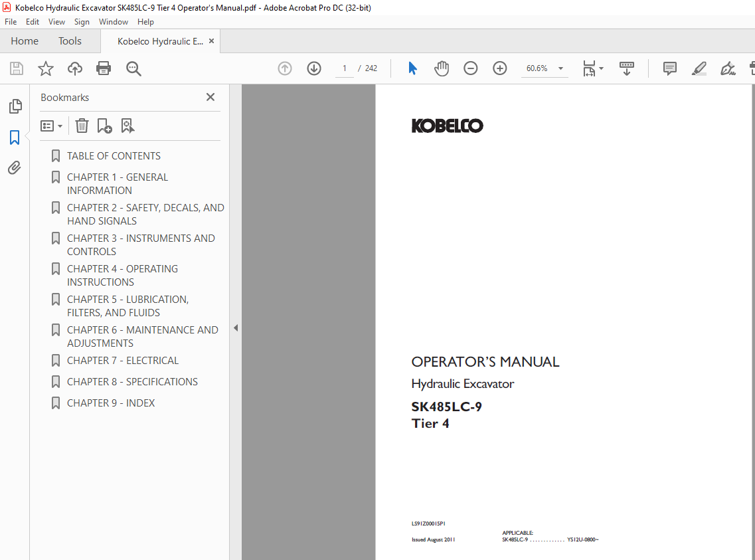Image resolution: width=755 pixels, height=560 pixels.
Task: Open the Sign menu
Action: pos(82,22)
